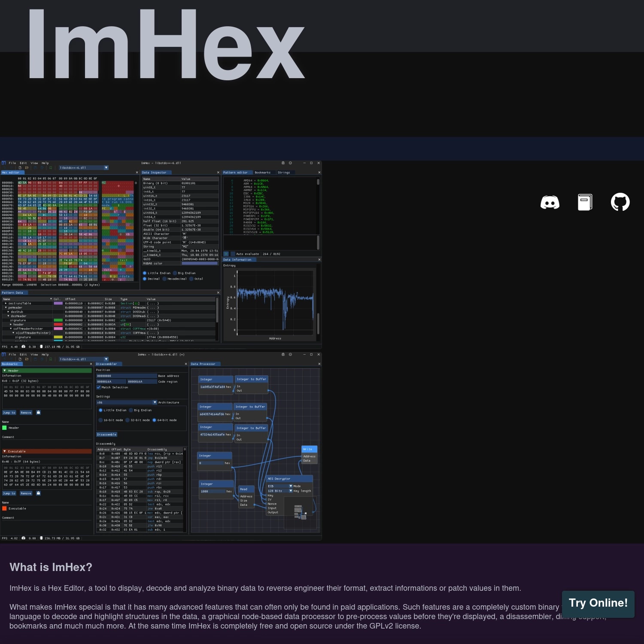Click the Try Online! button

(x=598, y=604)
